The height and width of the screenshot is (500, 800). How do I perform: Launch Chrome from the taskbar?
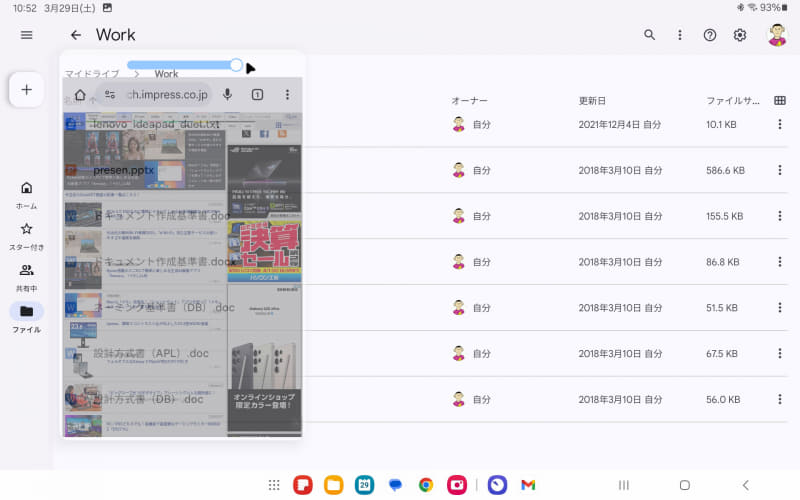[x=426, y=485]
